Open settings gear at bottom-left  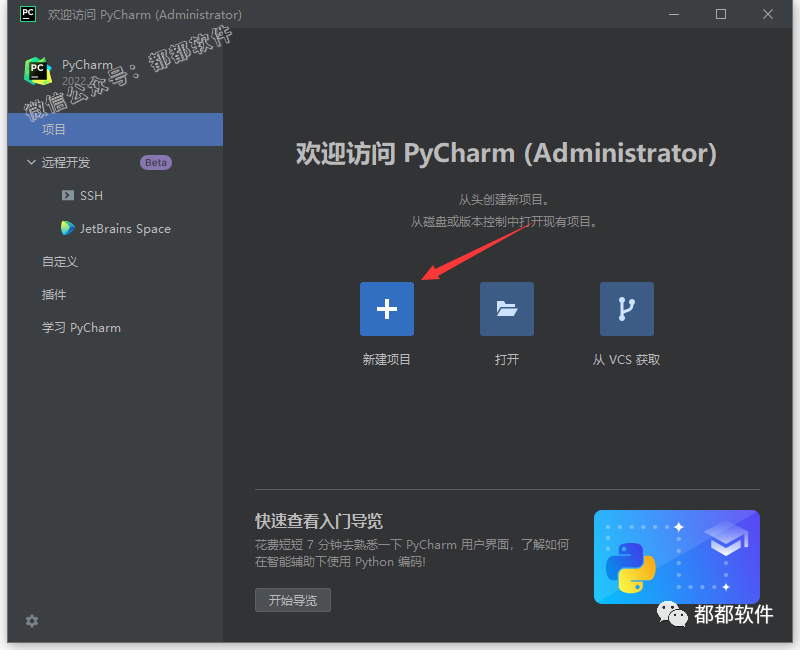tap(32, 621)
